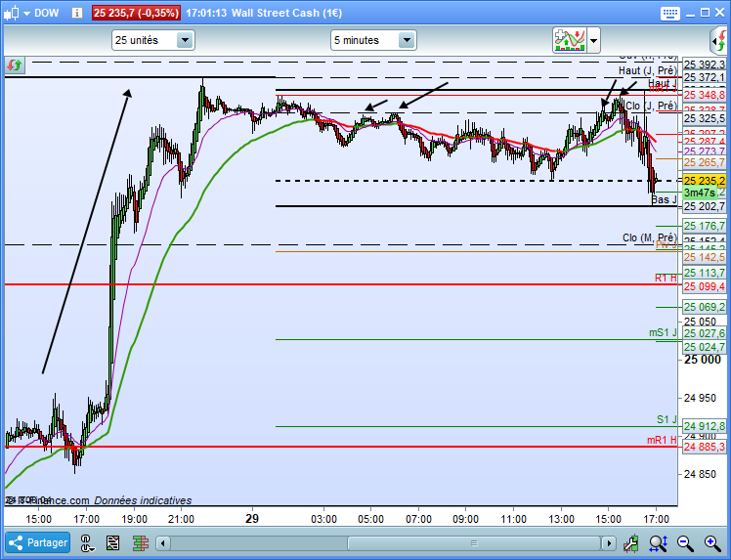
Task: Zoom in with the plus magnifier
Action: 712,543
